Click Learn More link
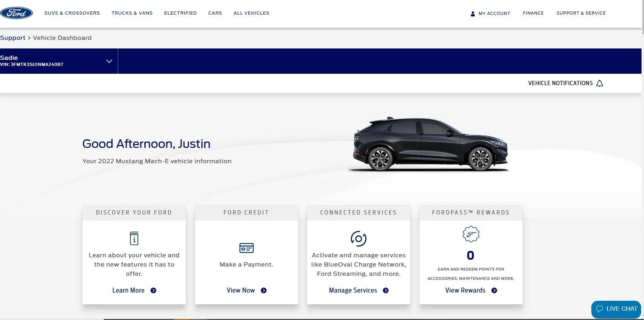This screenshot has width=644, height=320. pyautogui.click(x=128, y=290)
